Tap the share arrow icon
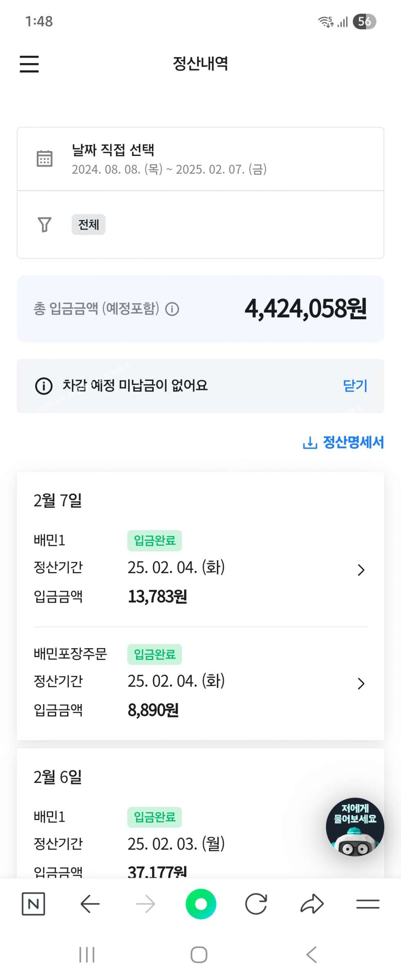401x980 pixels. point(312,904)
